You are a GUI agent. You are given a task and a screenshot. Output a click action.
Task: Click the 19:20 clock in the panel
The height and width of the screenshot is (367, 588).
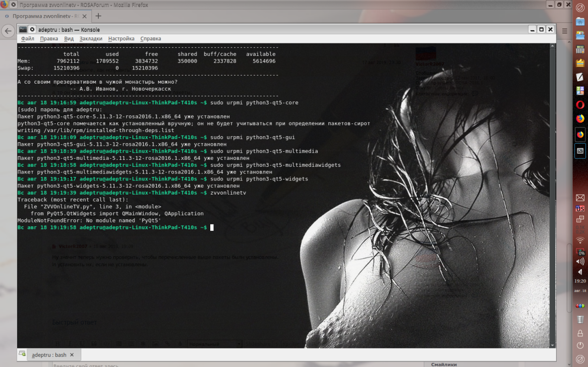(x=580, y=281)
